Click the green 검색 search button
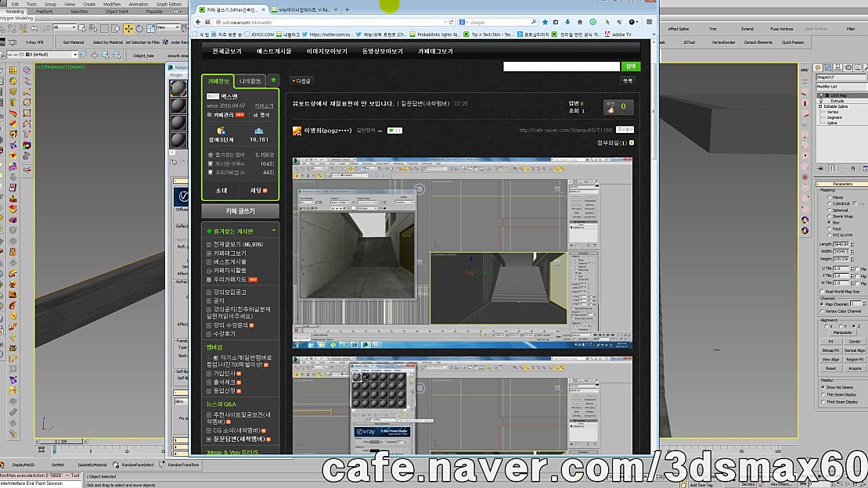The width and height of the screenshot is (868, 488). click(x=632, y=66)
